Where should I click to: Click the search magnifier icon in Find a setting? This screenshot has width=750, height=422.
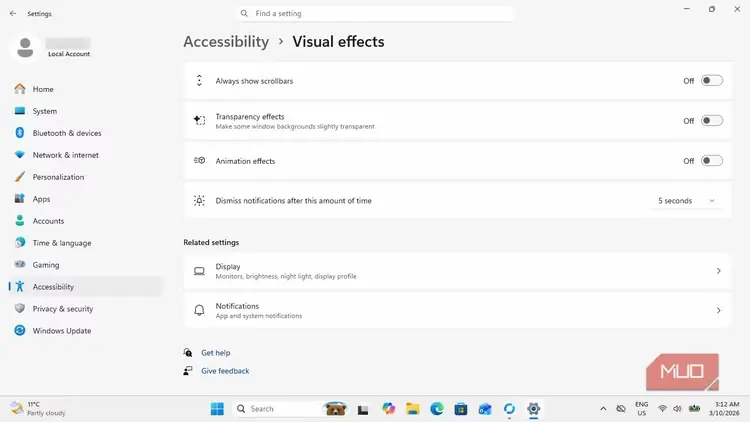[244, 13]
